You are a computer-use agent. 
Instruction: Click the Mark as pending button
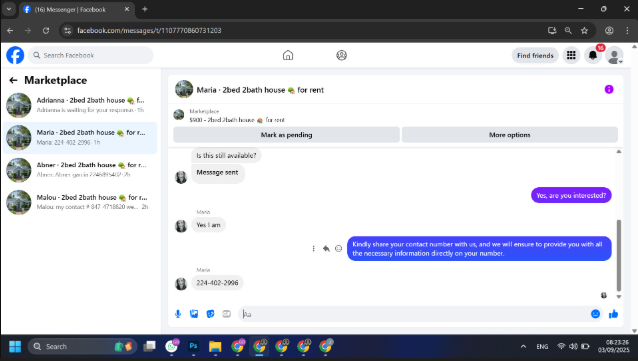(286, 135)
